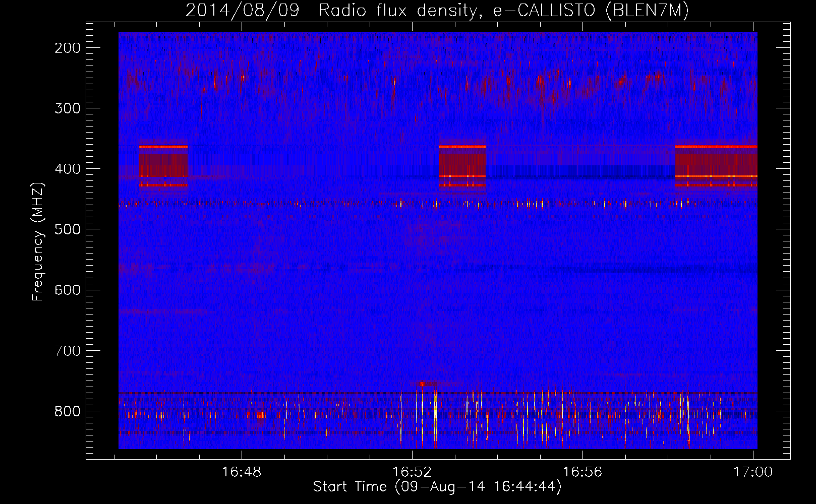This screenshot has width=816, height=504.
Task: Select the 700 frequency tick label
Action: click(67, 350)
